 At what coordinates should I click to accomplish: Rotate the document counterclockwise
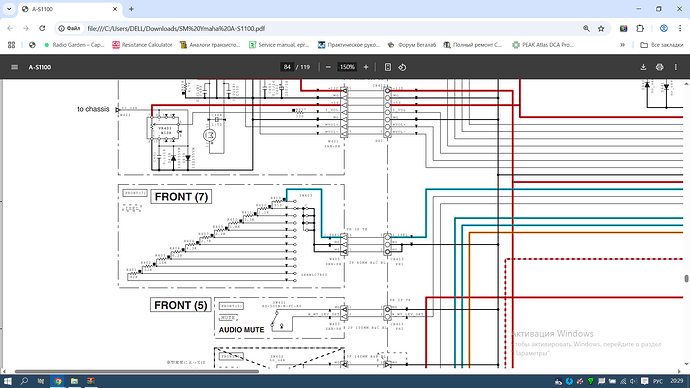402,67
